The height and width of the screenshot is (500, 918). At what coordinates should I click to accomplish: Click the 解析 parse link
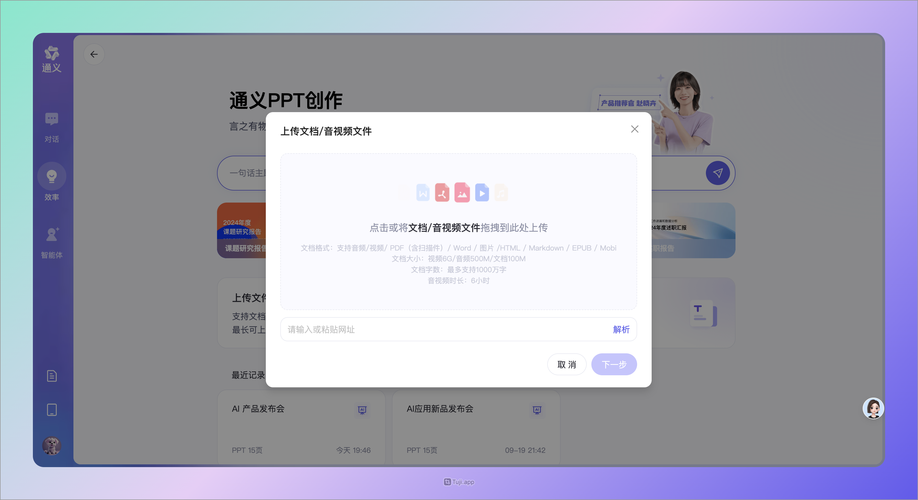621,330
